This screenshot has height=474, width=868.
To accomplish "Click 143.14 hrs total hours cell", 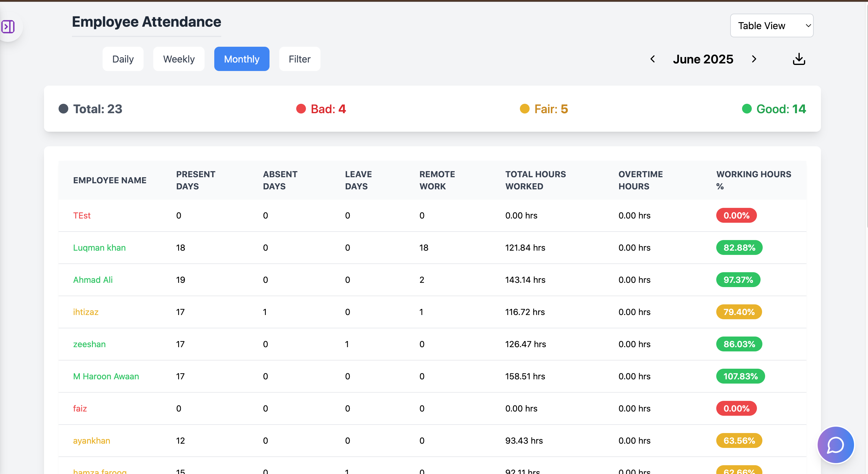I will pyautogui.click(x=525, y=280).
